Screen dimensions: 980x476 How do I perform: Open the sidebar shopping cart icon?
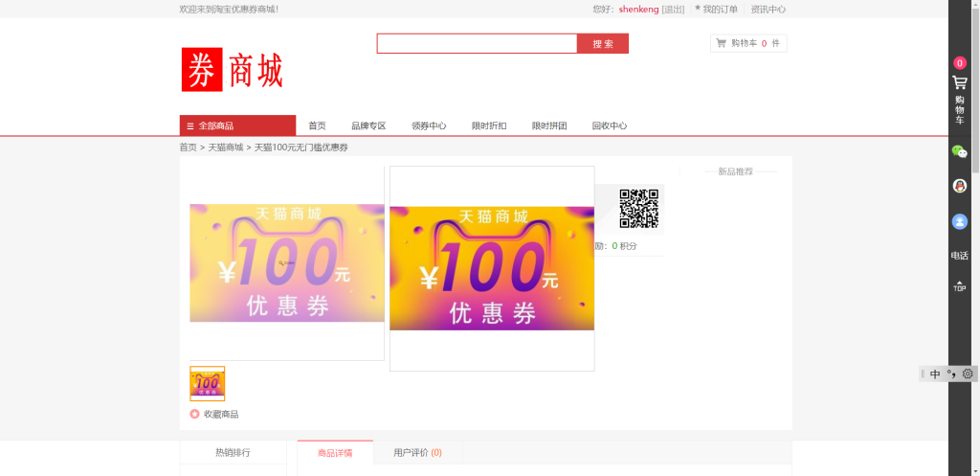tap(959, 82)
